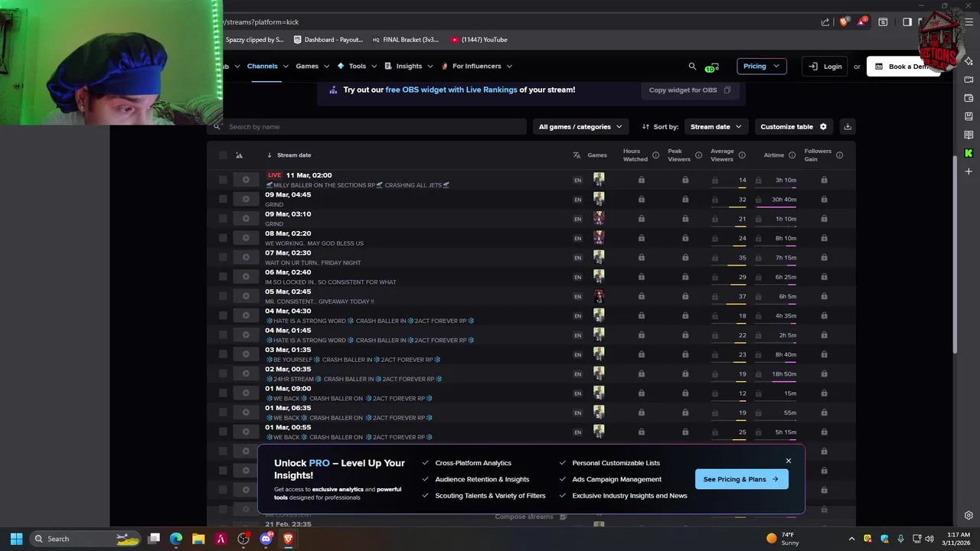Click See Pricing & Plans button

pyautogui.click(x=741, y=479)
